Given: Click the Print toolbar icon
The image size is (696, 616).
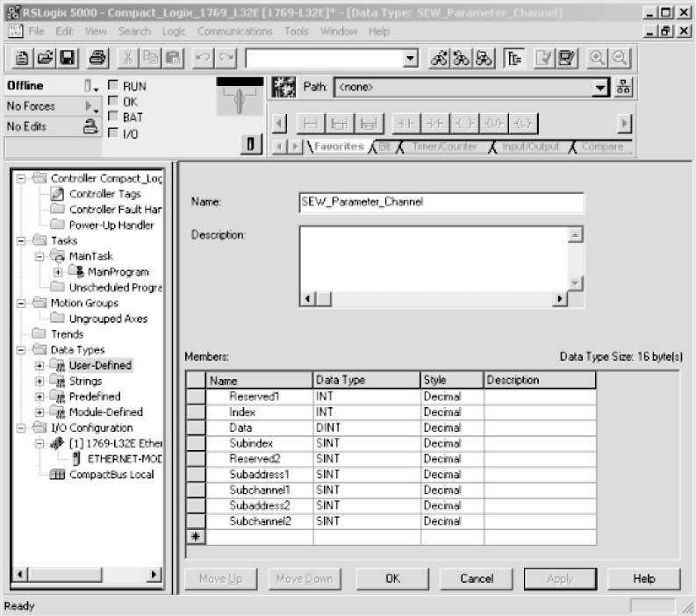Looking at the screenshot, I should pos(97,58).
